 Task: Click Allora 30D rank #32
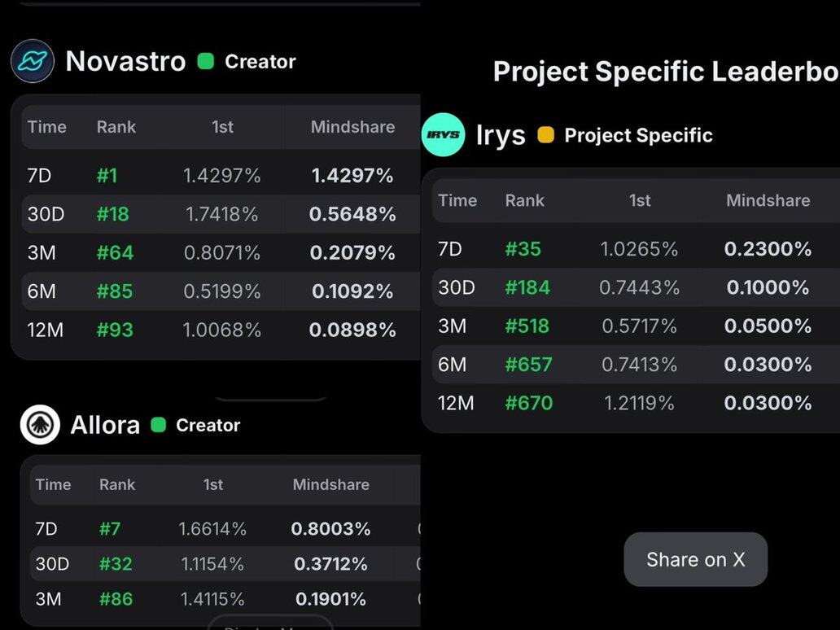[x=116, y=564]
